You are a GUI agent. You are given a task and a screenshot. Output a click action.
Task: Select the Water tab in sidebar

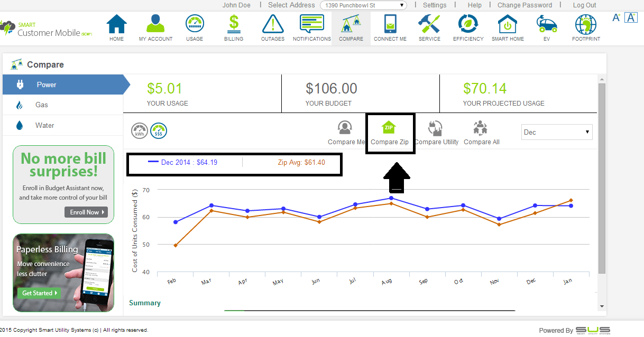pyautogui.click(x=44, y=126)
